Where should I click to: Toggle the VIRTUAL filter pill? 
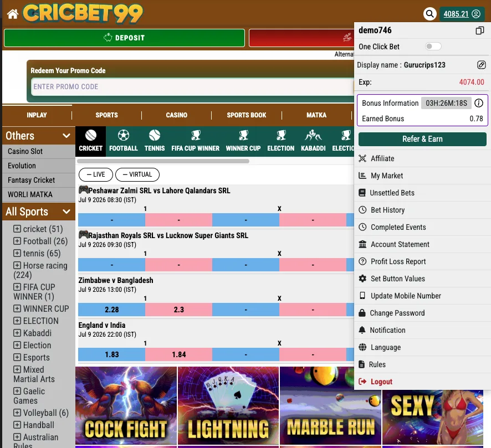[137, 174]
